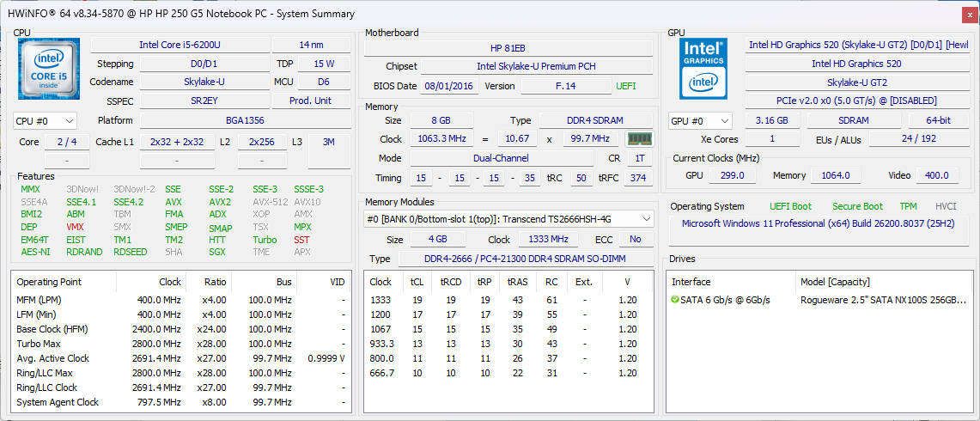This screenshot has height=421, width=980.
Task: Click the DDR4-2666 / PC4-21300 type field
Action: [526, 259]
